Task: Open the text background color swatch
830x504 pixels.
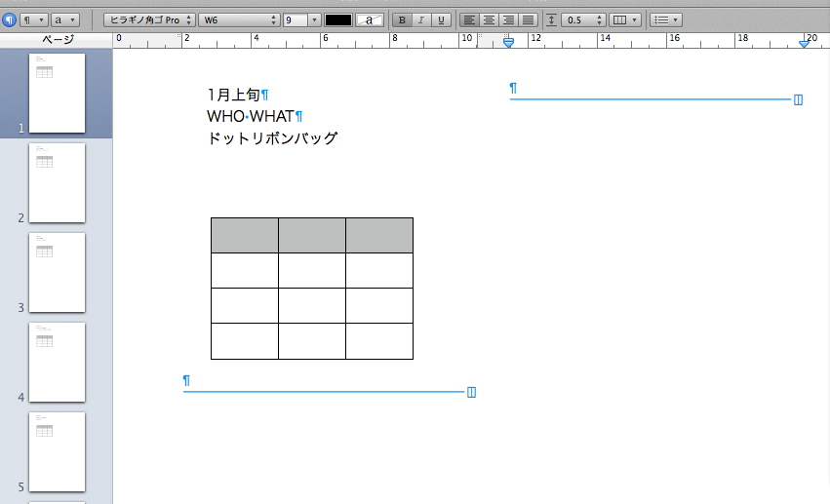Action: (x=370, y=20)
